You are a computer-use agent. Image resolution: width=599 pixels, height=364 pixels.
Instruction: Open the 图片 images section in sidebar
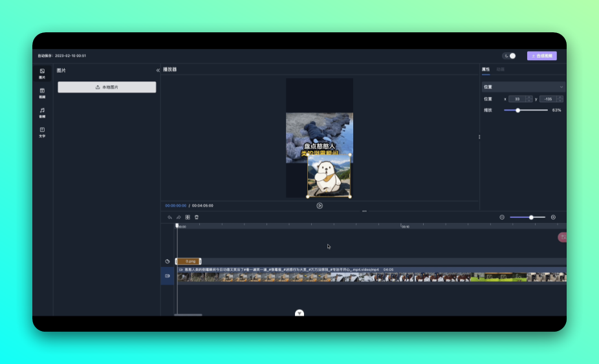(x=42, y=74)
